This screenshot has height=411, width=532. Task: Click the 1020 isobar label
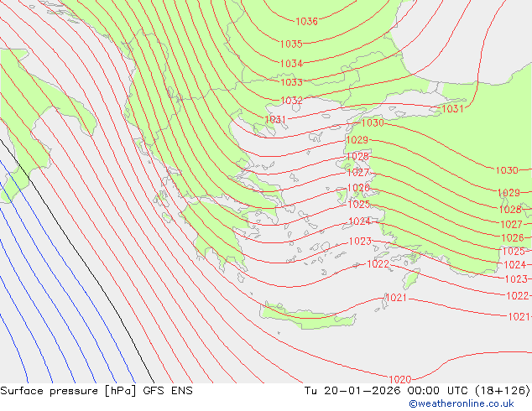click(400, 379)
